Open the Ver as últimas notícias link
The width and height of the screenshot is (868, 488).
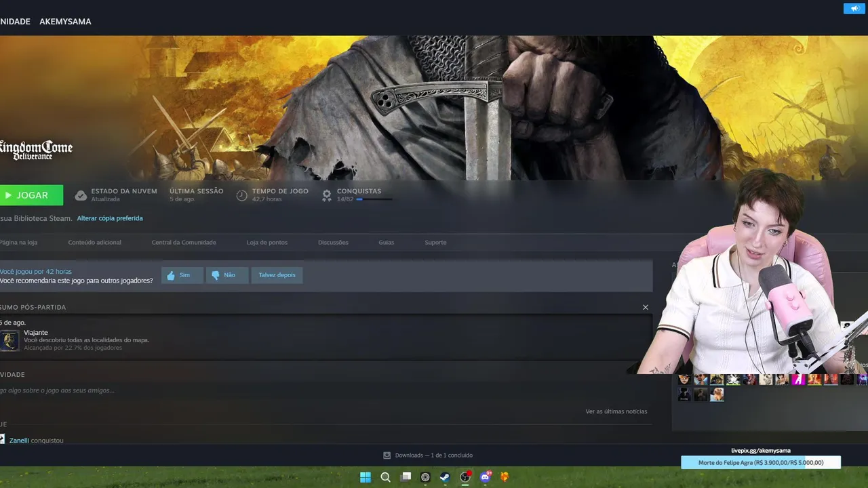click(616, 411)
